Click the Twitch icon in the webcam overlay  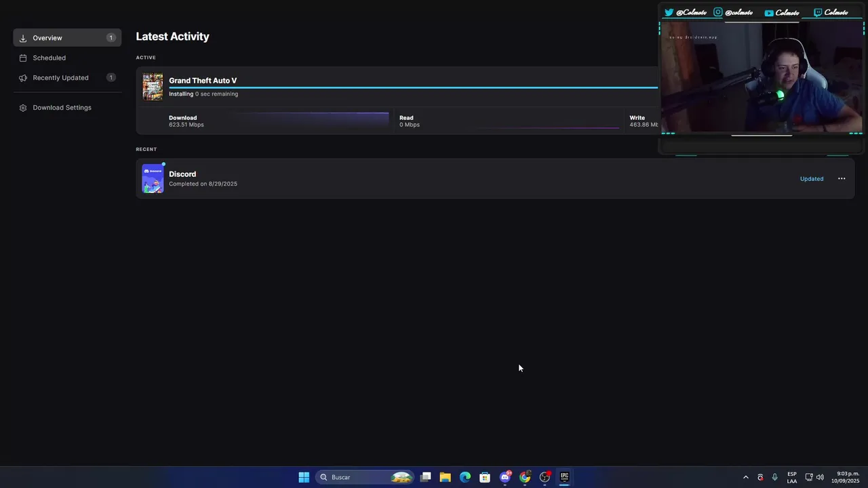[818, 12]
